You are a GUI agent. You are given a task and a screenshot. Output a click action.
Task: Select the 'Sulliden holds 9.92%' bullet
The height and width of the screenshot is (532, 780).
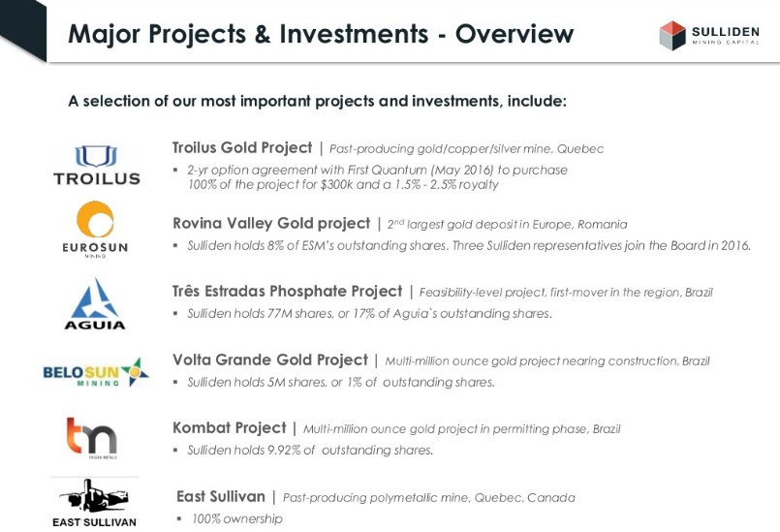[309, 450]
